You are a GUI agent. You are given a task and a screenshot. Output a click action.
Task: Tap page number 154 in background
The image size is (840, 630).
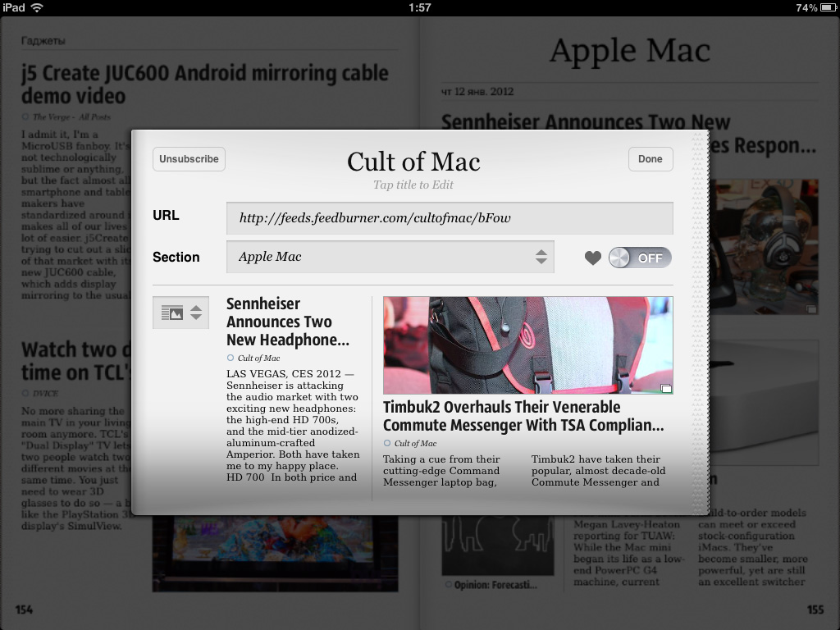pos(24,609)
